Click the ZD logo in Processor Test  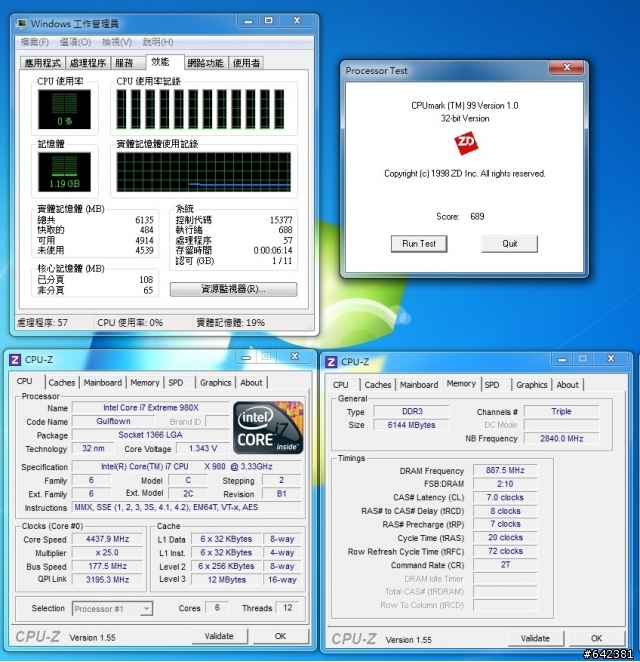tap(466, 144)
